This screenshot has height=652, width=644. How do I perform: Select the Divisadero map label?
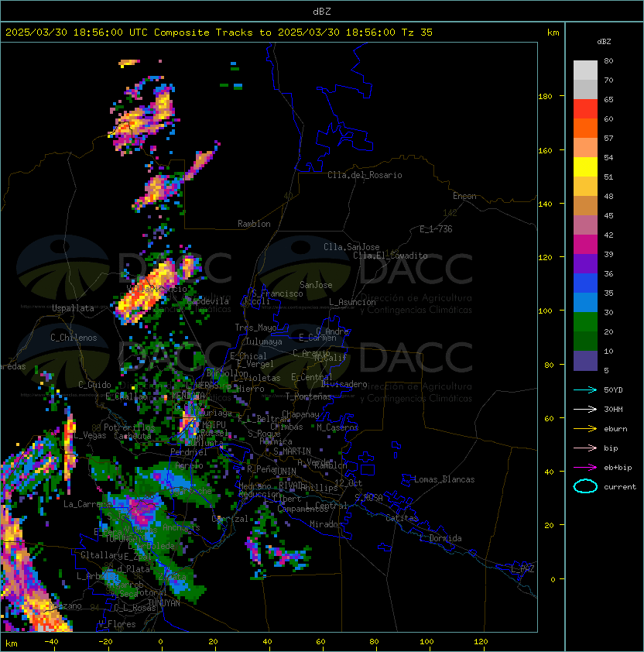(344, 384)
